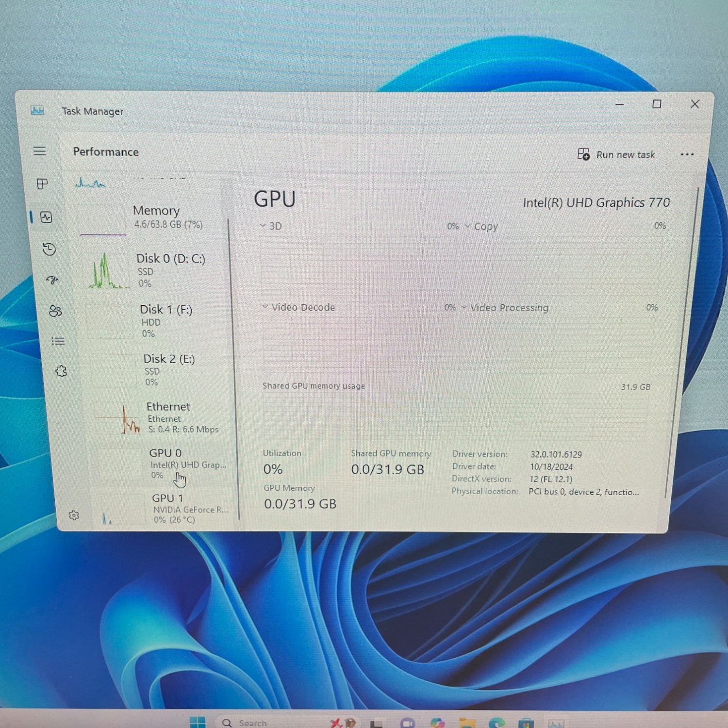Image resolution: width=728 pixels, height=728 pixels.
Task: Expand the Copy engine graph dropdown
Action: pos(467,226)
